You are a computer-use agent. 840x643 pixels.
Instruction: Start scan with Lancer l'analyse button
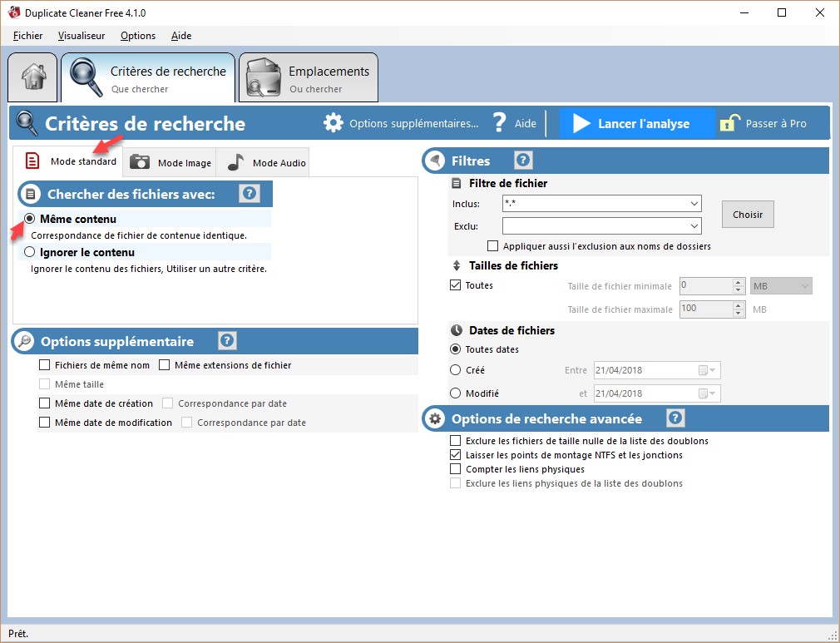[636, 123]
